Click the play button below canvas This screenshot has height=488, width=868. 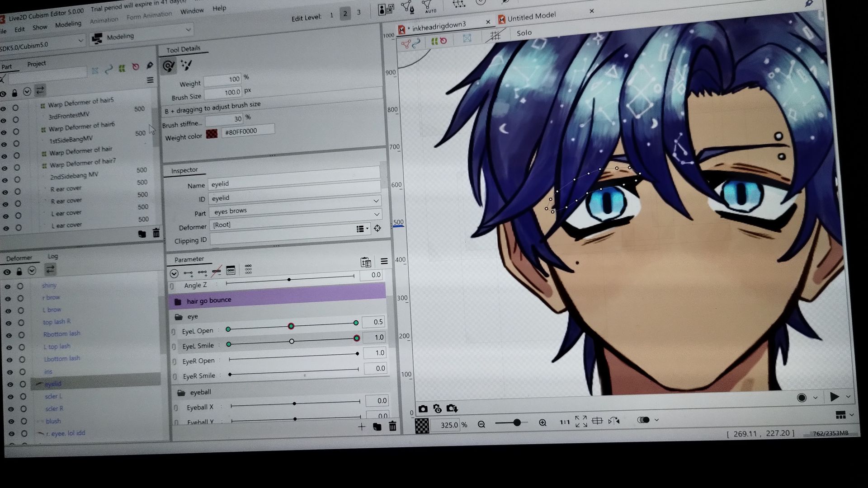click(x=834, y=397)
